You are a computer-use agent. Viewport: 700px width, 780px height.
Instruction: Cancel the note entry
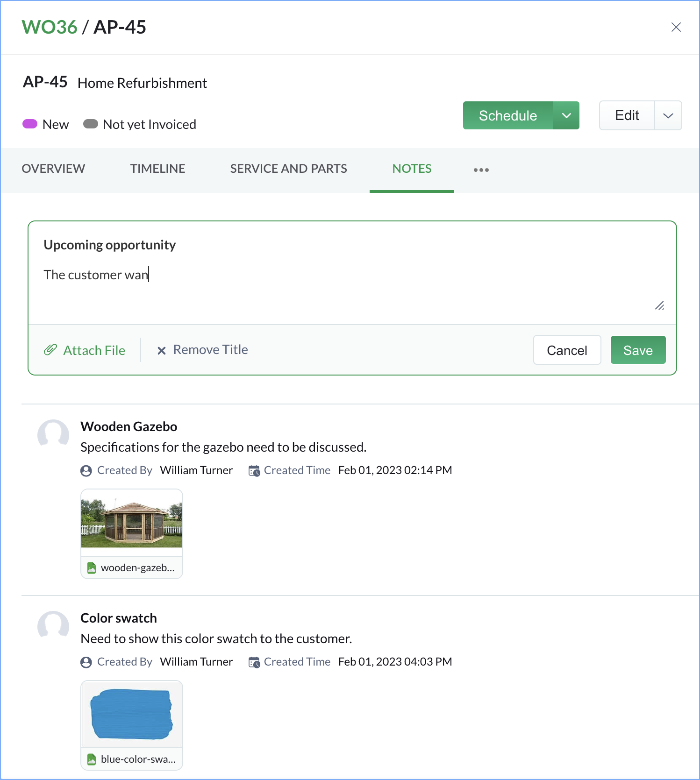pyautogui.click(x=567, y=350)
